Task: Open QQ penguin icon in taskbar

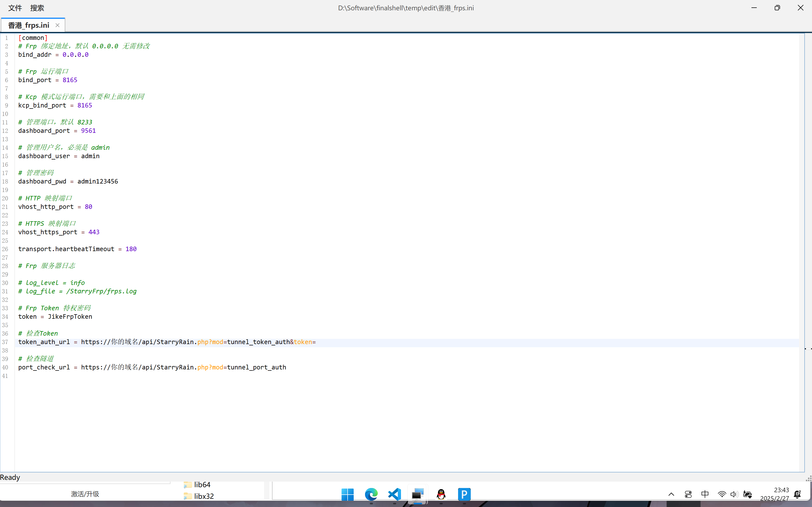Action: click(x=441, y=494)
